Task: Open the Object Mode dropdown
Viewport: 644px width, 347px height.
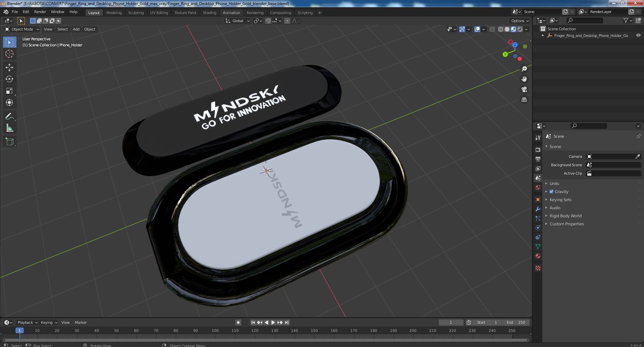Action: click(x=22, y=29)
